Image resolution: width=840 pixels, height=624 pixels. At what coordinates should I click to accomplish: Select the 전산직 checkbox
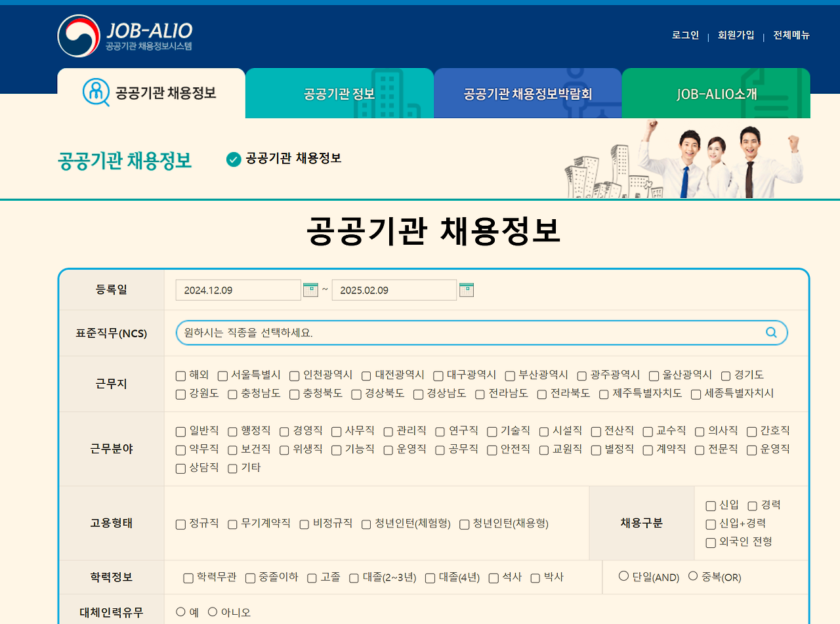coord(596,432)
